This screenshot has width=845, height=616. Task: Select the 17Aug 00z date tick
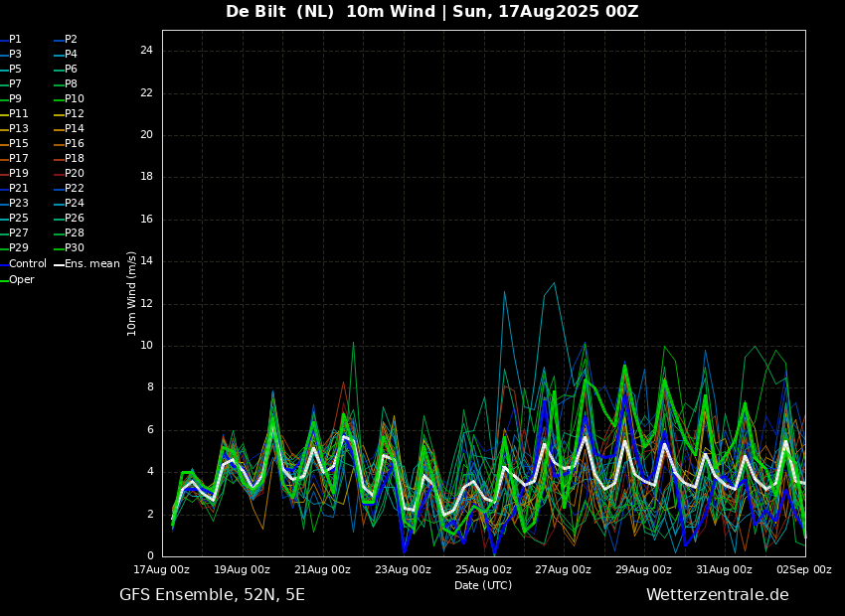[x=162, y=570]
